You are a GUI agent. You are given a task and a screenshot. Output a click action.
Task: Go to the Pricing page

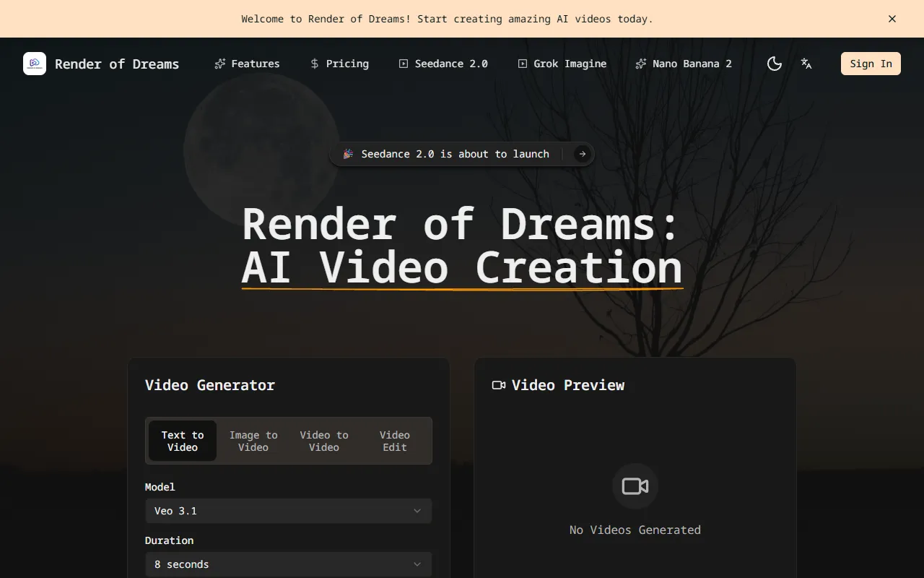(x=339, y=64)
